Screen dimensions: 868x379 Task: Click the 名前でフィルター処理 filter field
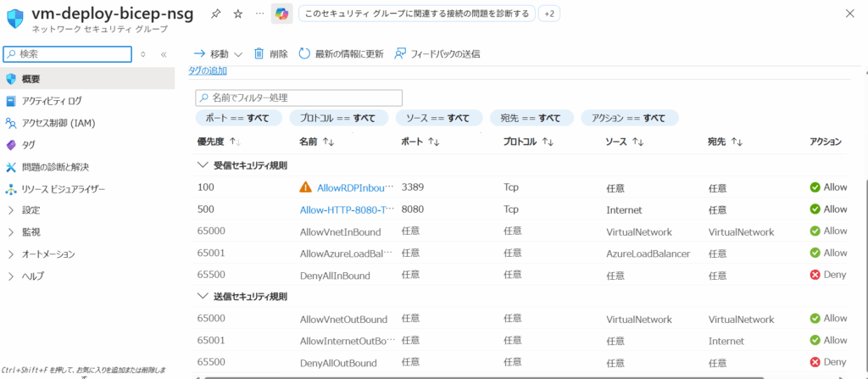pos(298,98)
